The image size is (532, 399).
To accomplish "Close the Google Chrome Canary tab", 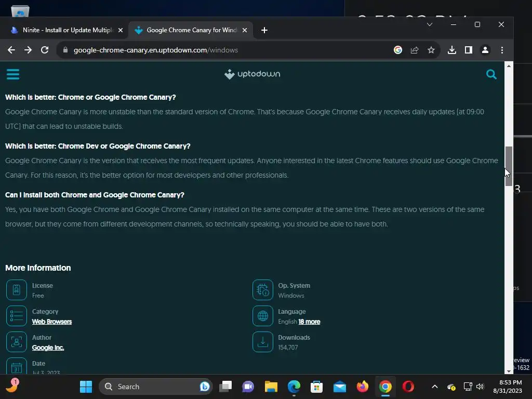I will pyautogui.click(x=245, y=30).
